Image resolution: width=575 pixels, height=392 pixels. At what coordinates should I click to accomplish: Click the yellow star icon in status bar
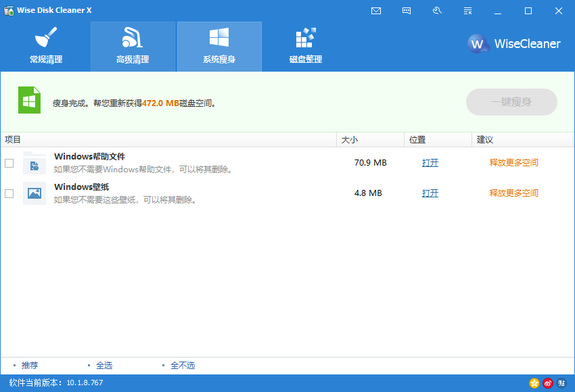point(534,383)
